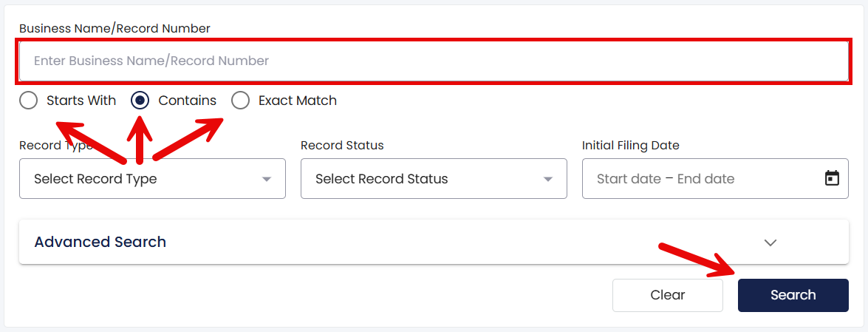Click the Clear button

[668, 295]
